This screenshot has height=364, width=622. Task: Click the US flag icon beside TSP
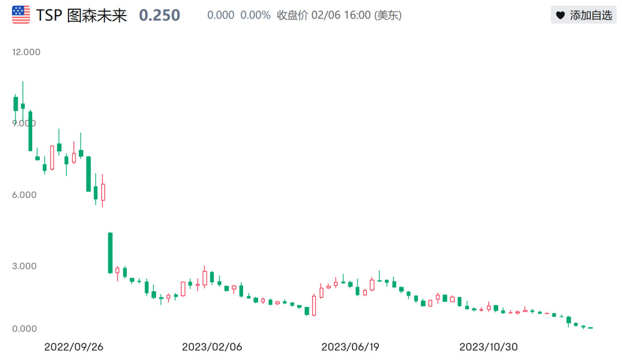(x=21, y=14)
